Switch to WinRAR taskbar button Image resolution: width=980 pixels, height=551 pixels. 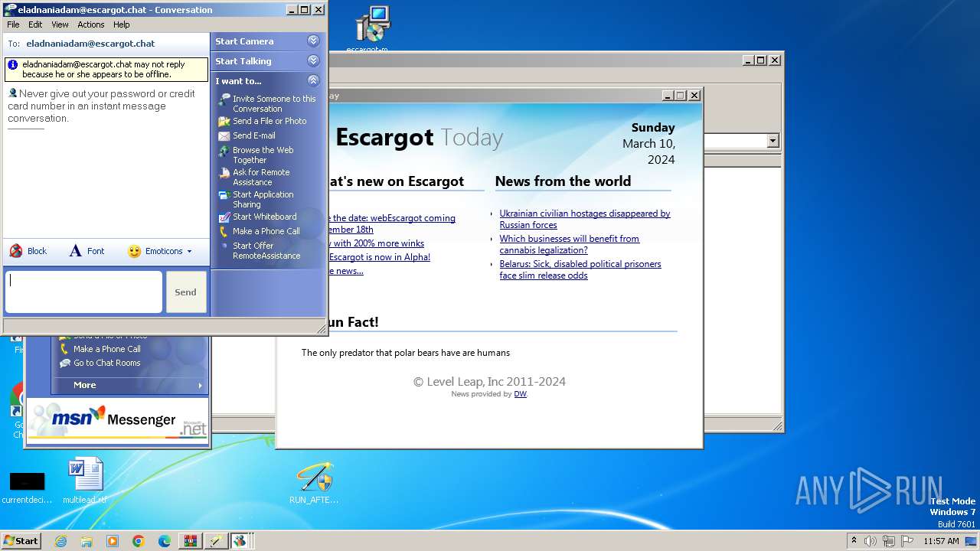pyautogui.click(x=191, y=541)
